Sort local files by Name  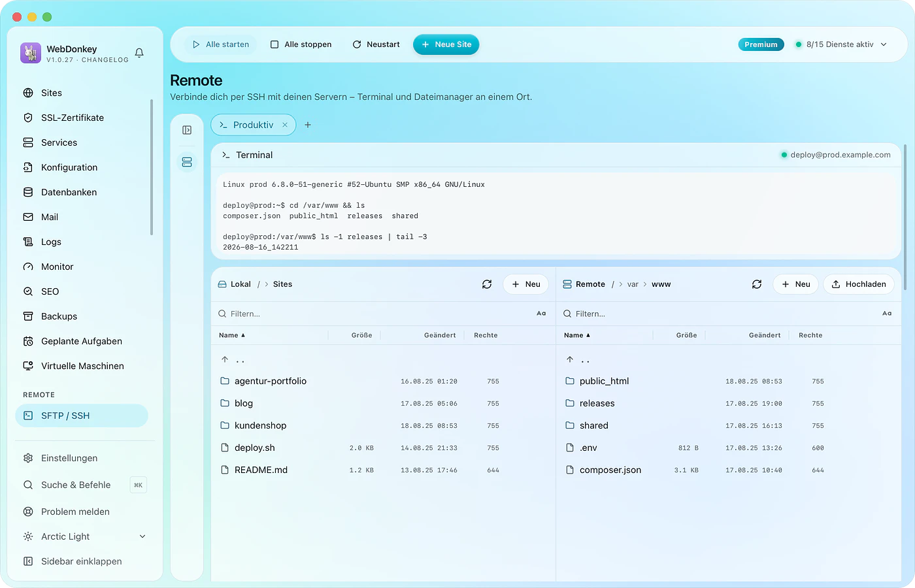coord(232,335)
